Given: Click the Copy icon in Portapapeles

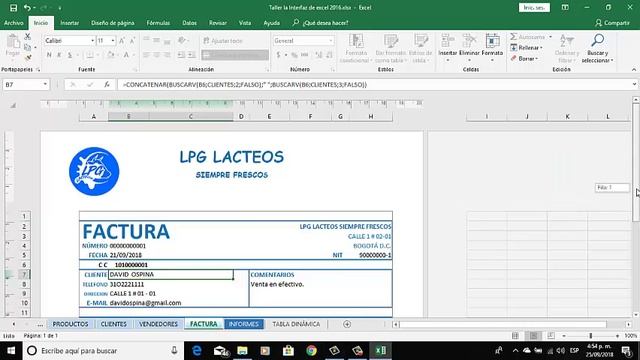Looking at the screenshot, I should (27, 47).
